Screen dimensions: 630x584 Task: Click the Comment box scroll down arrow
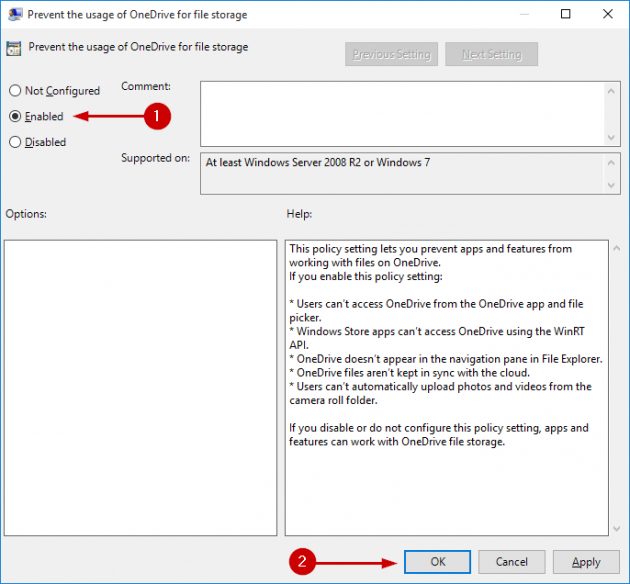pos(611,138)
